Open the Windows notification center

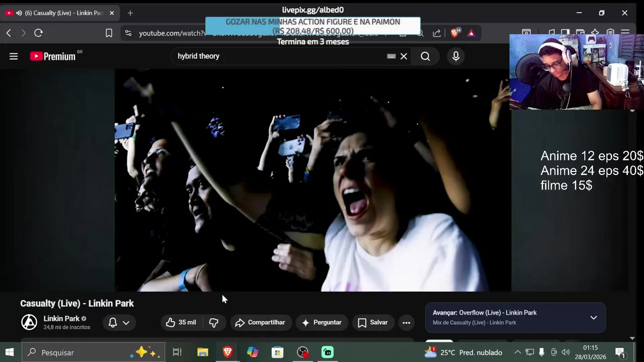pos(620,352)
